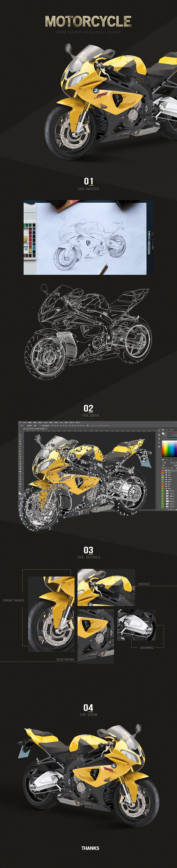This screenshot has width=177, height=868.
Task: Select the Lasso tool
Action: pos(20,436)
